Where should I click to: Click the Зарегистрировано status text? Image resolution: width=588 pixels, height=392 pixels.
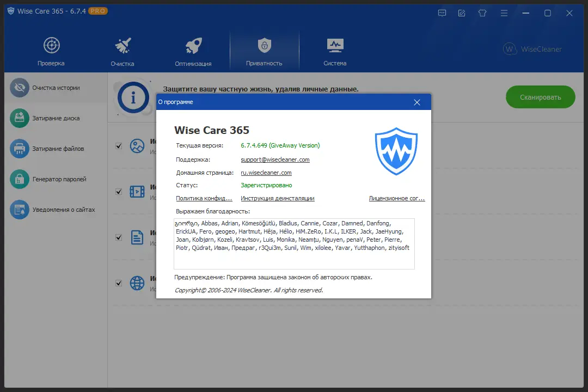(x=266, y=185)
